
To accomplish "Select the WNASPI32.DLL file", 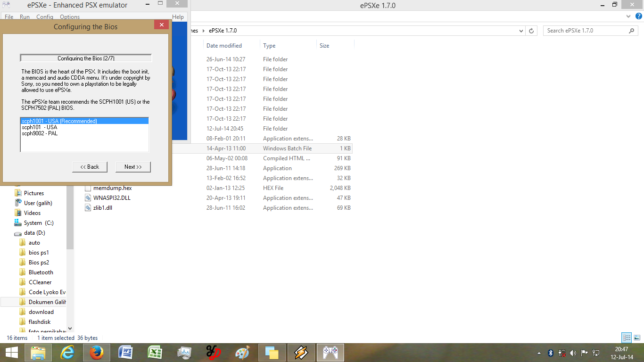I will 112,198.
